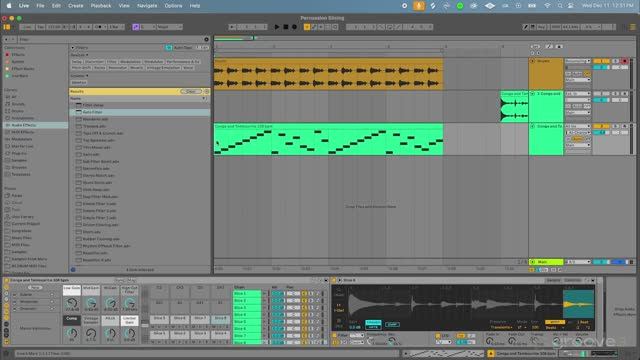Toggle Auto-Tags in the browser filters
Screen dimensions: 640x360
[x=169, y=48]
